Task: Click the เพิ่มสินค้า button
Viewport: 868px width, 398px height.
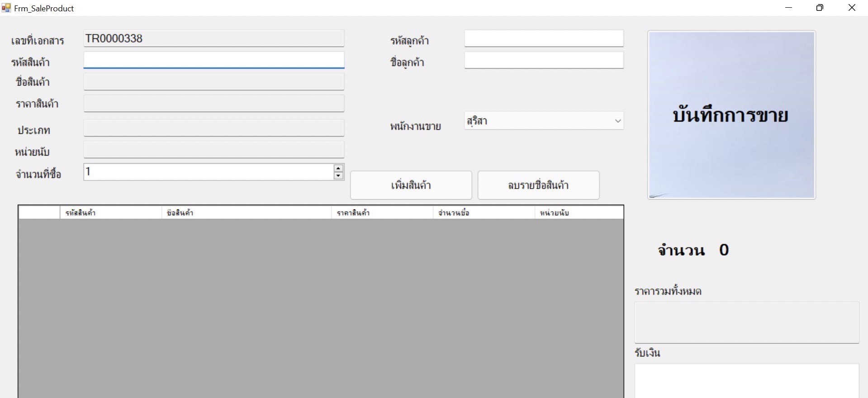Action: tap(411, 185)
